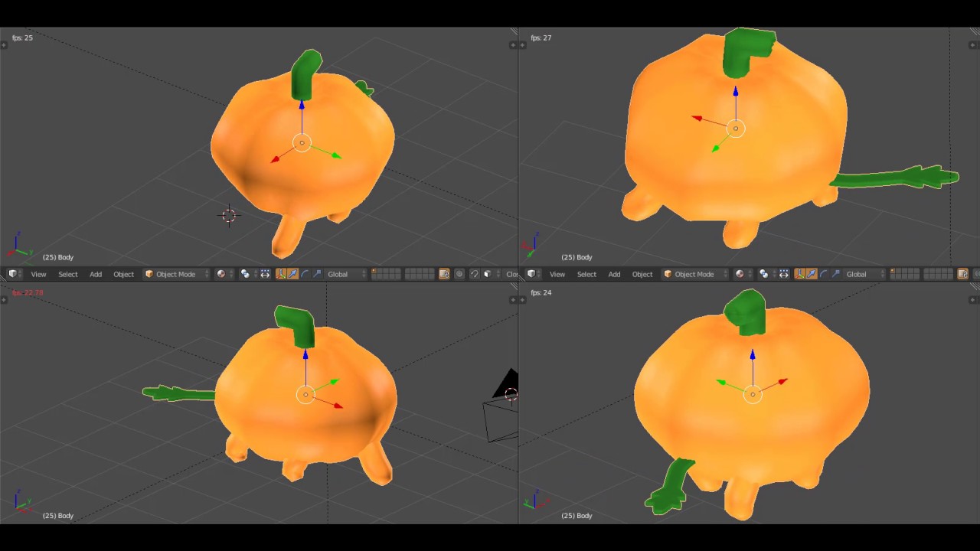Select the camera object in bottom-left viewport
980x551 pixels.
click(502, 406)
